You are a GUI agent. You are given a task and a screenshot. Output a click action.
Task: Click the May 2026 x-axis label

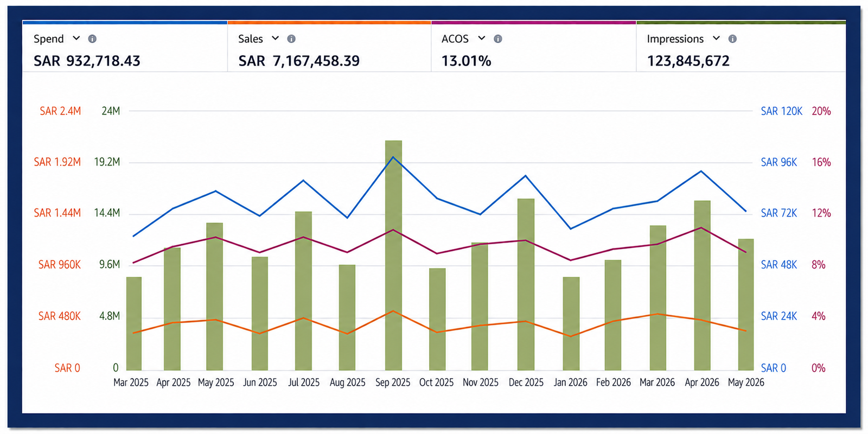pos(746,382)
